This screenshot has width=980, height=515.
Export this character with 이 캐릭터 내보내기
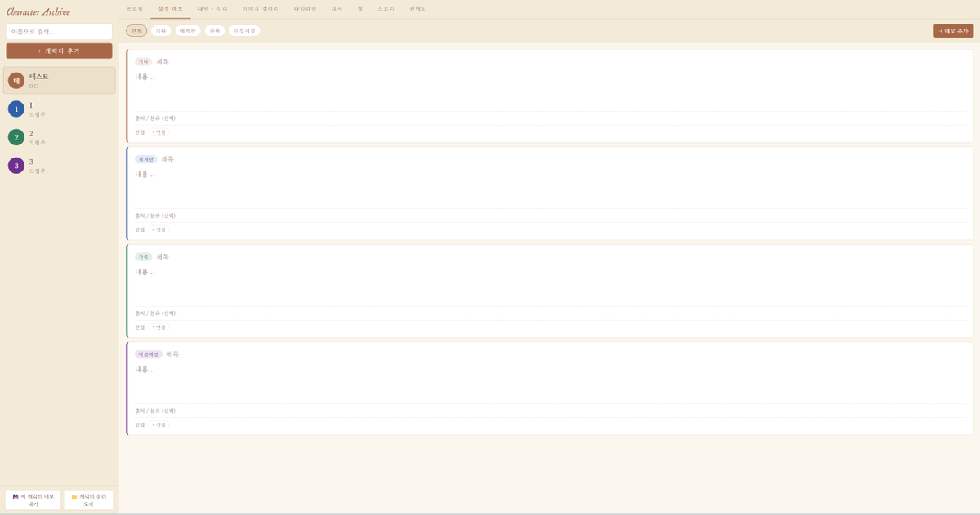coord(33,499)
